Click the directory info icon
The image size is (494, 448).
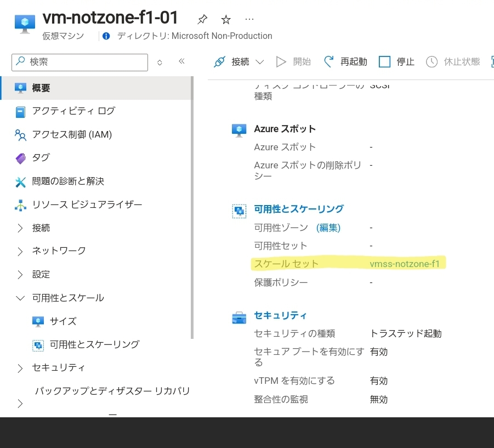[x=106, y=36]
